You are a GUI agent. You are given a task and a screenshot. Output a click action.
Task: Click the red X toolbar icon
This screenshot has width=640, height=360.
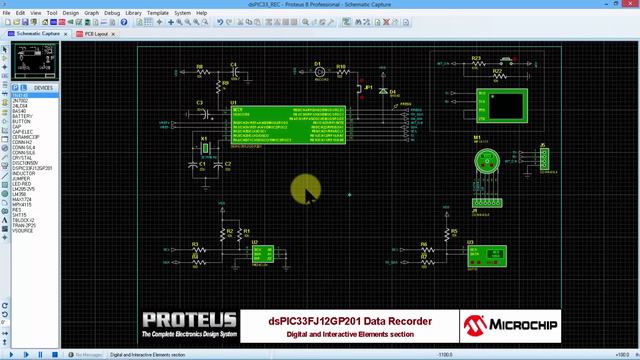pyautogui.click(x=386, y=22)
